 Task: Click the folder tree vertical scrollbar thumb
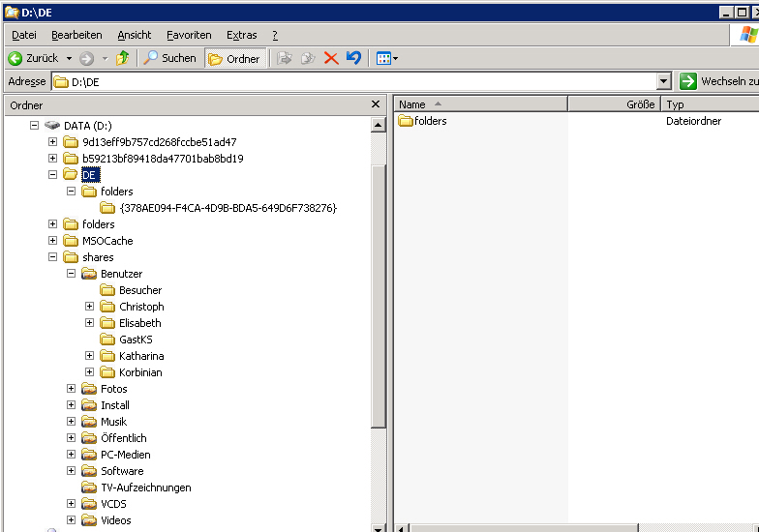point(378,296)
